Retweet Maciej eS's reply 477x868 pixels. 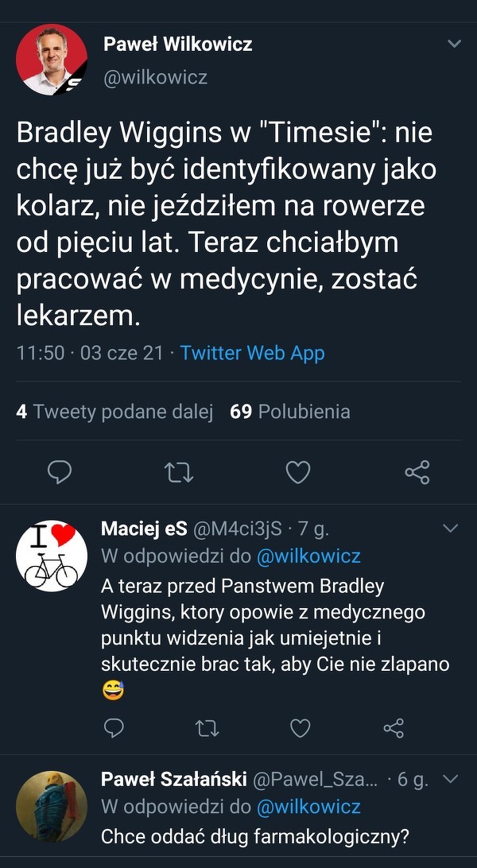click(x=207, y=727)
